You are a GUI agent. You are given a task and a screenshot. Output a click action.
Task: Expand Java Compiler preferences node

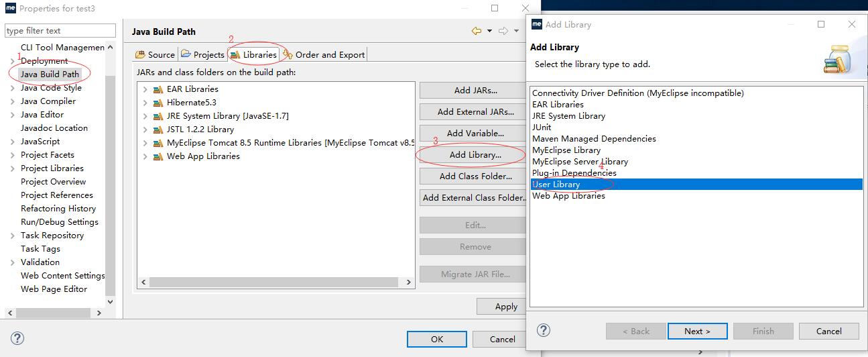click(13, 101)
